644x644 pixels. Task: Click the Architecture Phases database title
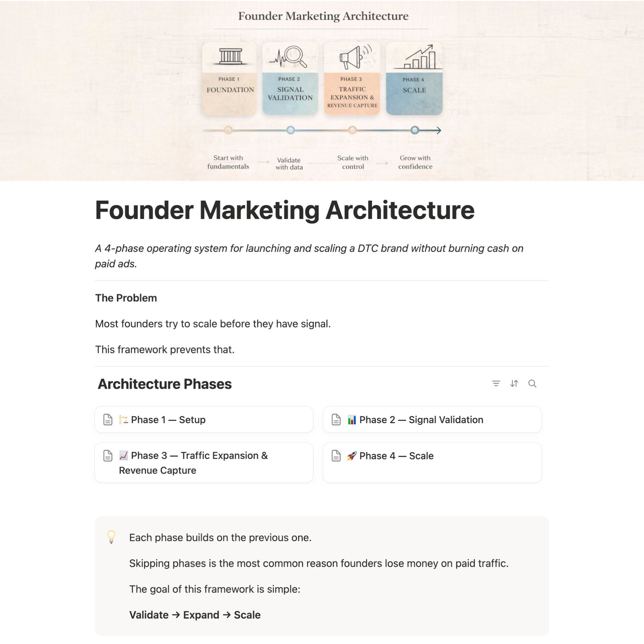point(165,384)
